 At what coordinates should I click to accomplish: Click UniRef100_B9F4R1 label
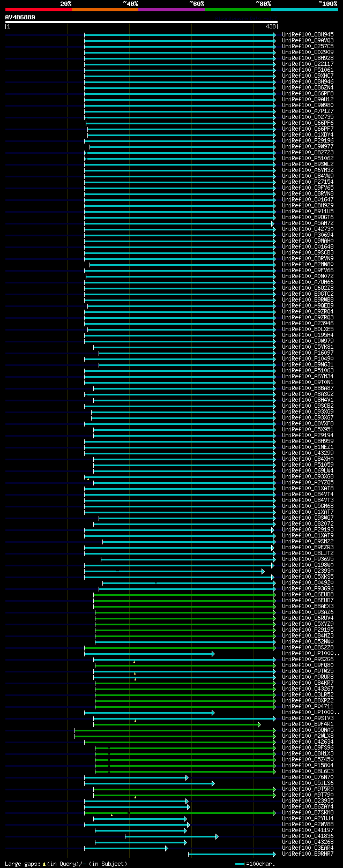[308, 724]
